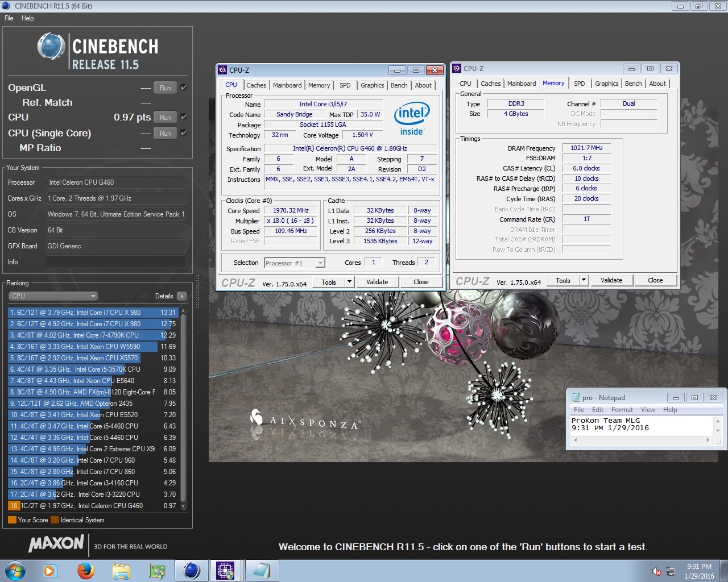728x582 pixels.
Task: Run the OpenGL benchmark
Action: point(165,88)
